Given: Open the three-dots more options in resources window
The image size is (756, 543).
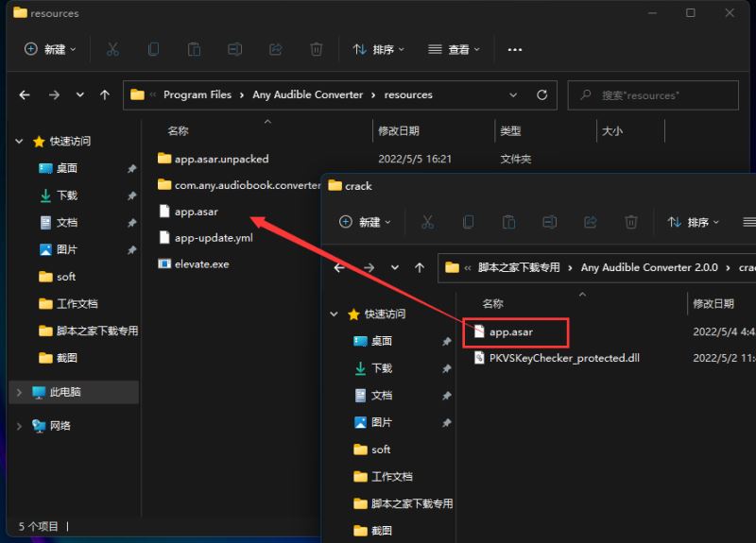Looking at the screenshot, I should (514, 50).
